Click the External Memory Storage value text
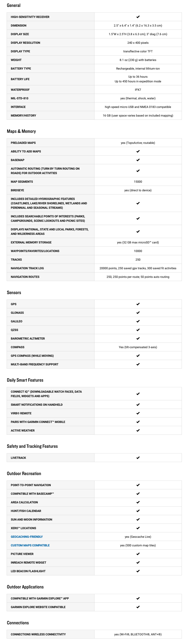 (138, 242)
